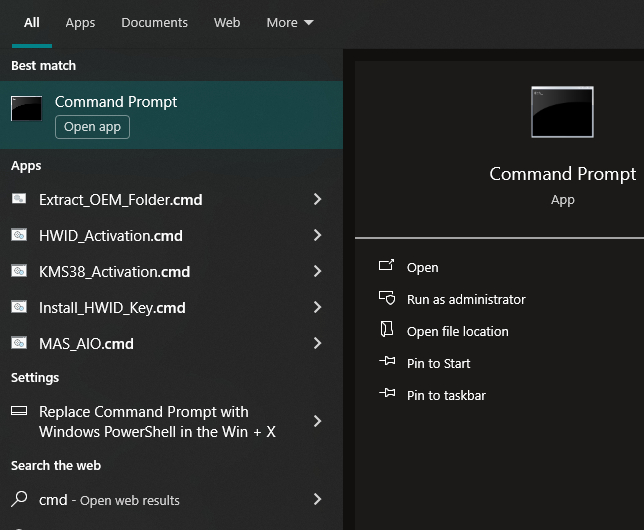Click the Pin to taskbar pin icon

(x=387, y=393)
